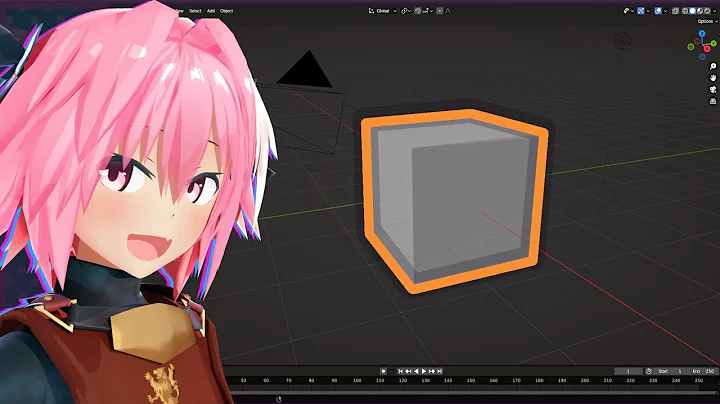Open the Object menu in the viewport header
This screenshot has height=404, width=720.
pyautogui.click(x=226, y=11)
